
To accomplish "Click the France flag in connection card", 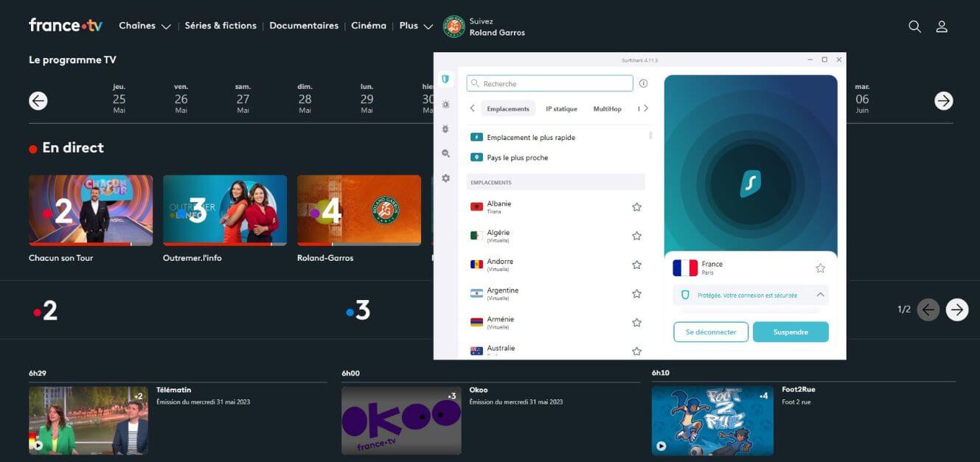I will tap(685, 268).
